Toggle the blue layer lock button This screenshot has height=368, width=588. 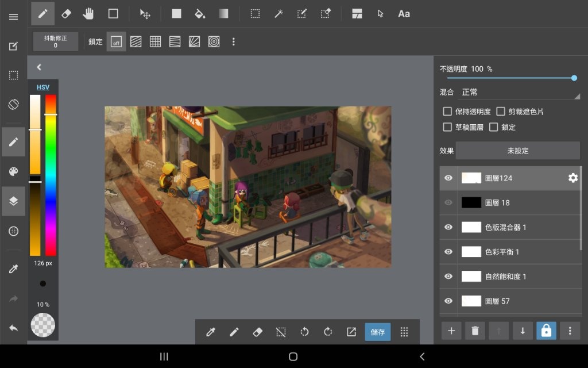(x=547, y=331)
